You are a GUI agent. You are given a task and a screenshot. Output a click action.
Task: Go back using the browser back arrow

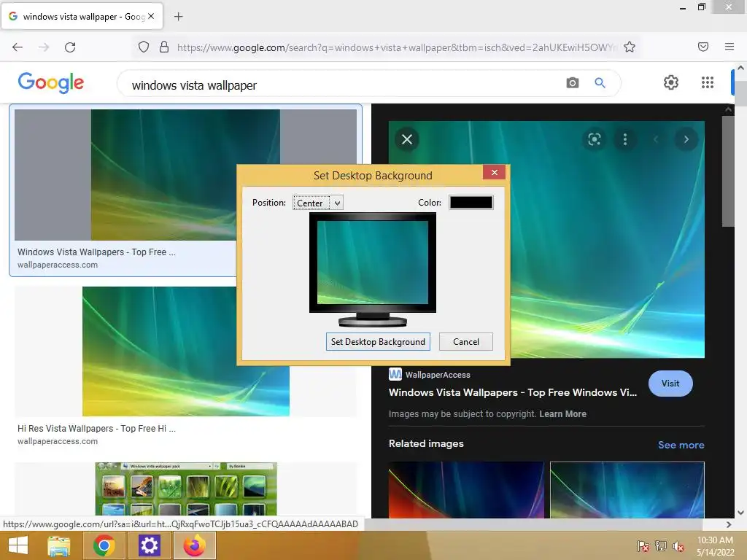tap(18, 47)
